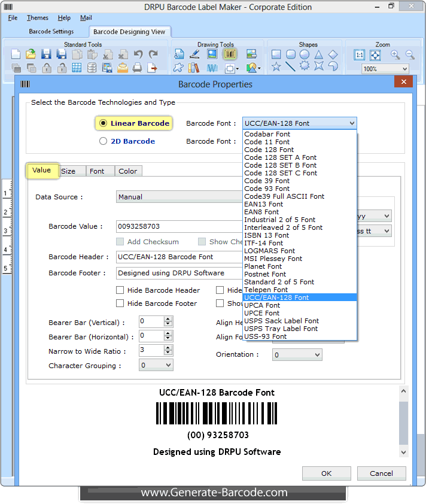Select the 2D Barcode radio button
The image size is (426, 504).
(104, 141)
